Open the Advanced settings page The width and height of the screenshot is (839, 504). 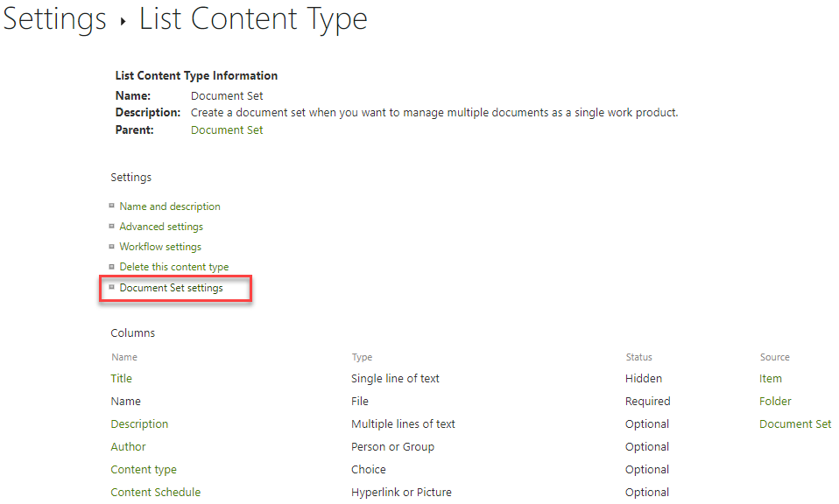click(x=161, y=227)
